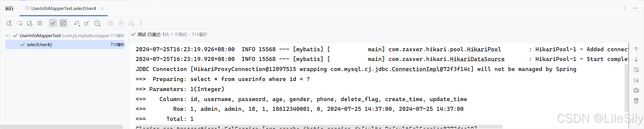Click scroll to end of console

tap(636, 80)
